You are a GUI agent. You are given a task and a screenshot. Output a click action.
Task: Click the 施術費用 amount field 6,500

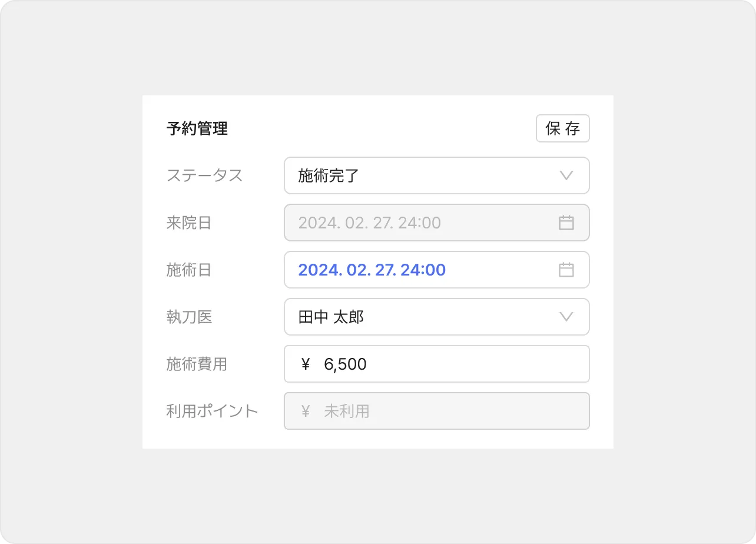(436, 364)
